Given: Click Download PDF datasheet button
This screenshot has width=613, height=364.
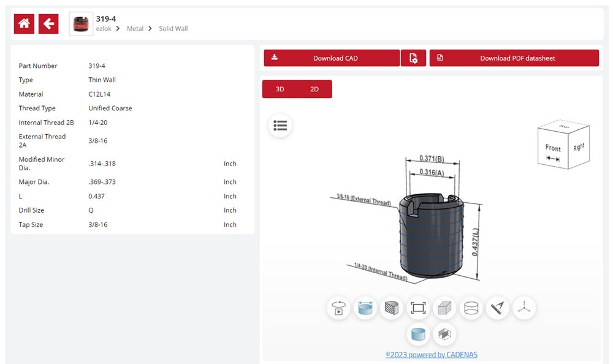Looking at the screenshot, I should pyautogui.click(x=514, y=58).
